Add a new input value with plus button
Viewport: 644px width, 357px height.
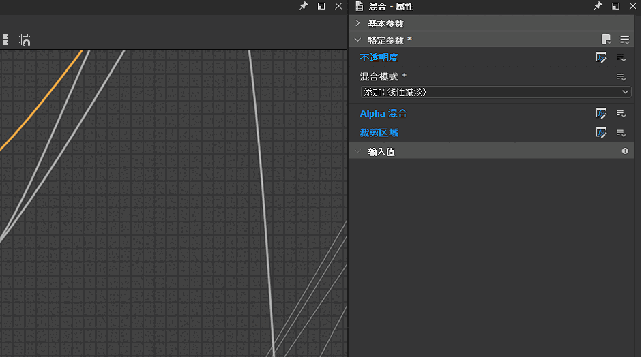tap(625, 151)
